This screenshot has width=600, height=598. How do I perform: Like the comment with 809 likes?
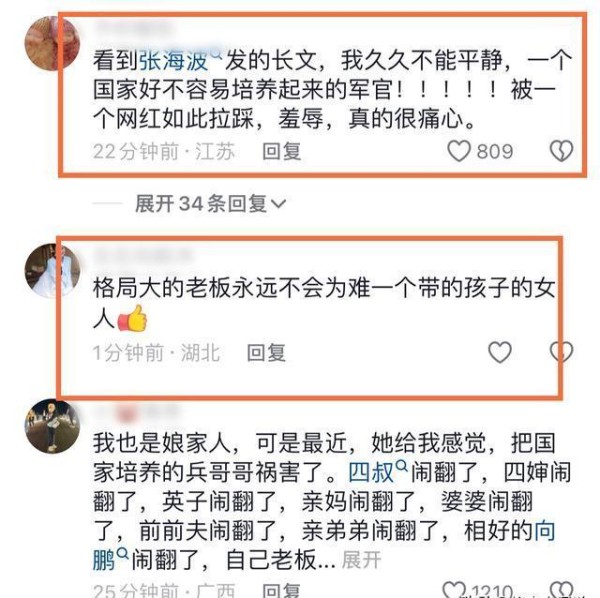pos(459,151)
